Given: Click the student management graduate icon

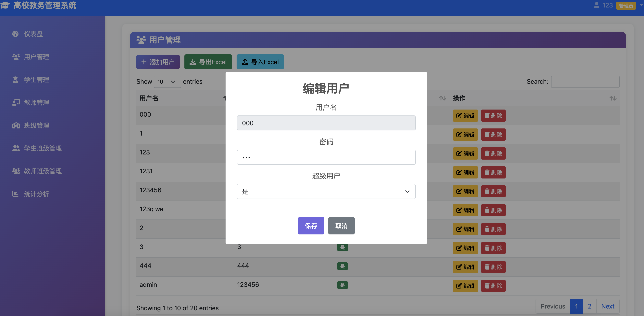Looking at the screenshot, I should tap(16, 80).
